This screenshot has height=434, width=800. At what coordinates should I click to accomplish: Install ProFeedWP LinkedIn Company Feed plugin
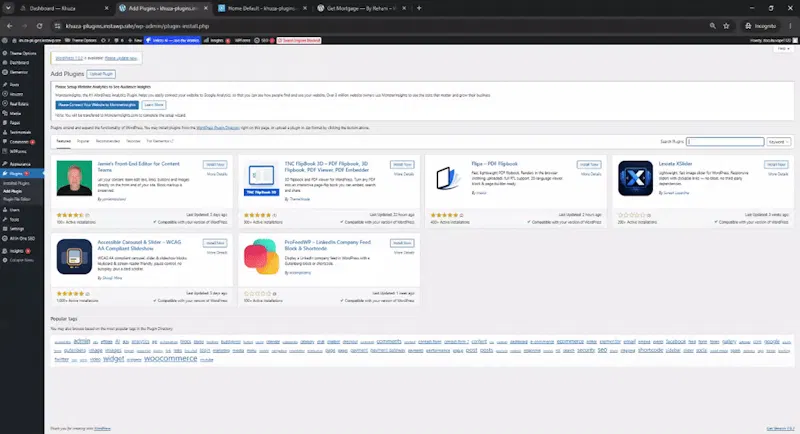402,243
